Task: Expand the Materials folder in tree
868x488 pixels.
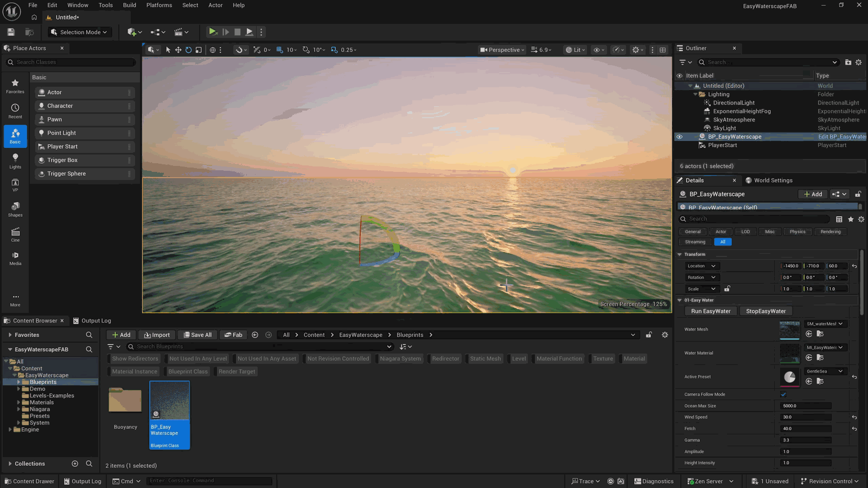Action: [18, 402]
